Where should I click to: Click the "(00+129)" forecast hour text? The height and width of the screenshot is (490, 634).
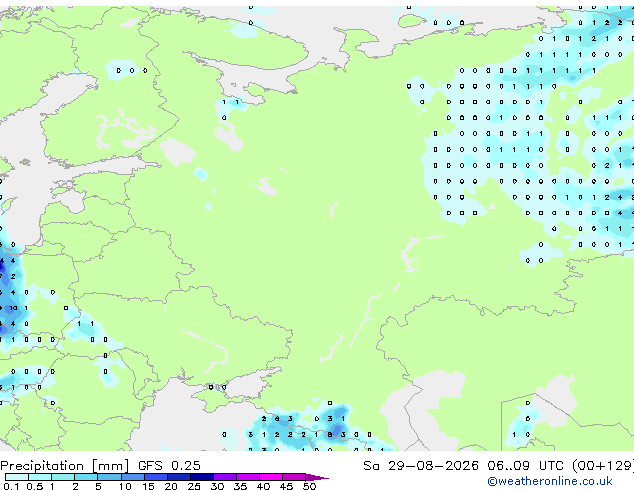[603, 466]
